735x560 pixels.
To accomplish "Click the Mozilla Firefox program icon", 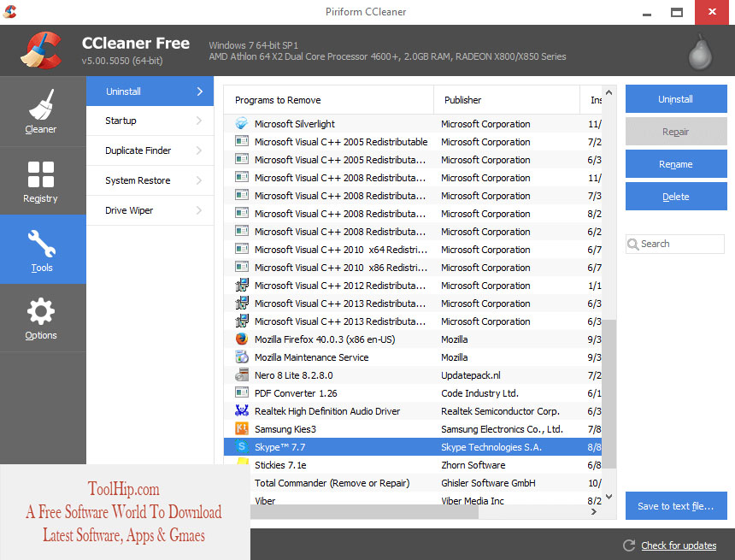I will pyautogui.click(x=241, y=339).
